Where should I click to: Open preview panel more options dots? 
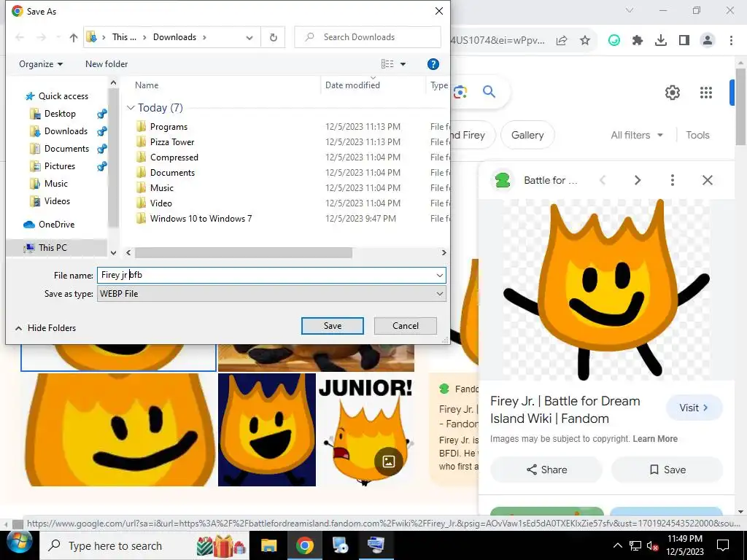672,180
